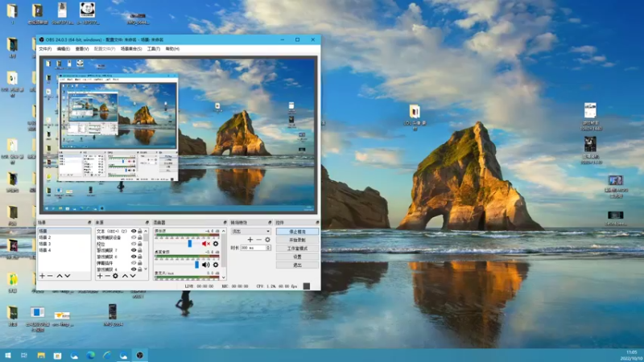Open the 帮助(H) menu
Viewport: 644px width, 362px height.
tap(172, 49)
